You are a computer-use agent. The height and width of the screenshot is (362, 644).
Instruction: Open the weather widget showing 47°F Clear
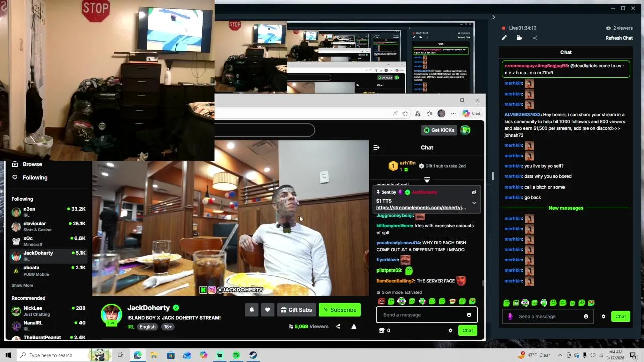tap(534, 355)
